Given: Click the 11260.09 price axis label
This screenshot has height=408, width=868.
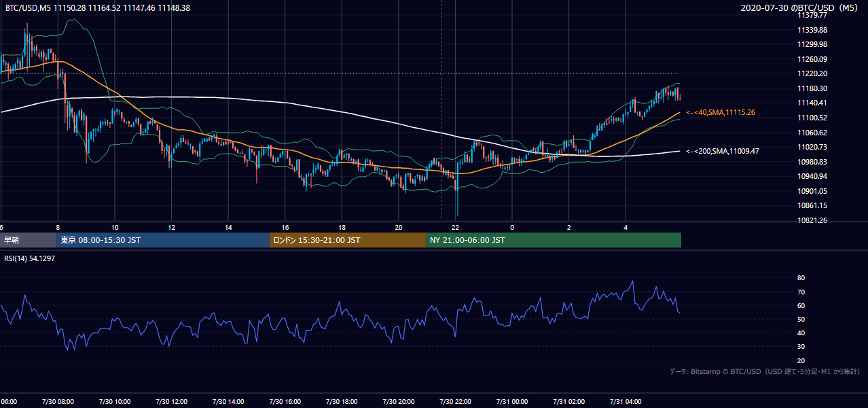Looking at the screenshot, I should (812, 59).
